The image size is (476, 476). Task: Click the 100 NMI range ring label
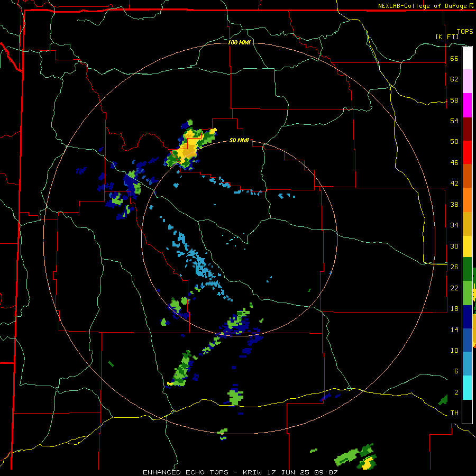239,42
